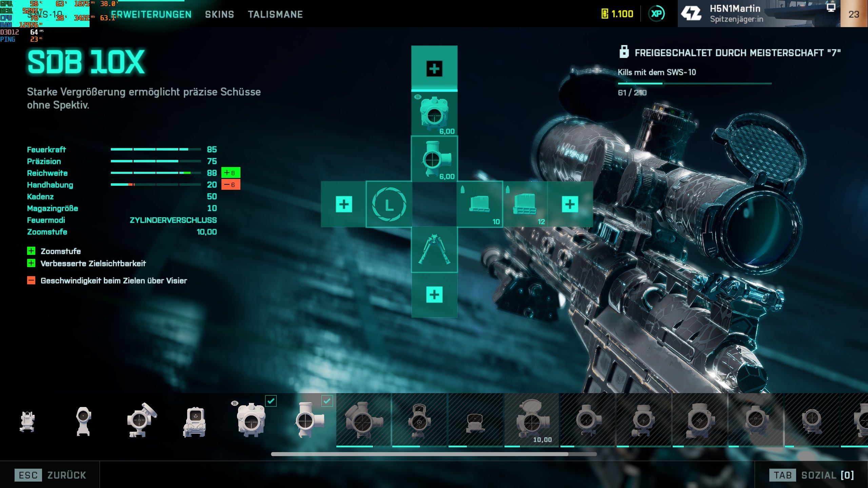
Task: Open the Skins tab
Action: point(219,14)
